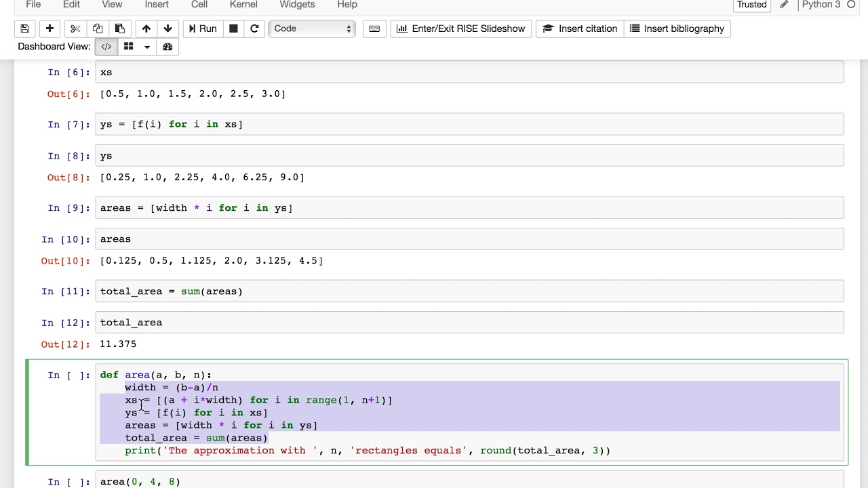Image resolution: width=868 pixels, height=488 pixels.
Task: Expand the dashboard layout dropdown arrow
Action: tap(146, 47)
